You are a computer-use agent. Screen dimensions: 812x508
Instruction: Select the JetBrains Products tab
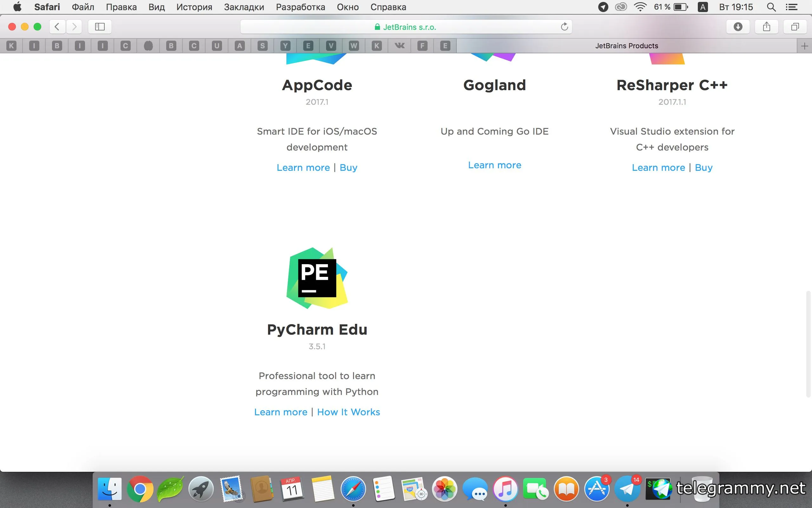626,46
